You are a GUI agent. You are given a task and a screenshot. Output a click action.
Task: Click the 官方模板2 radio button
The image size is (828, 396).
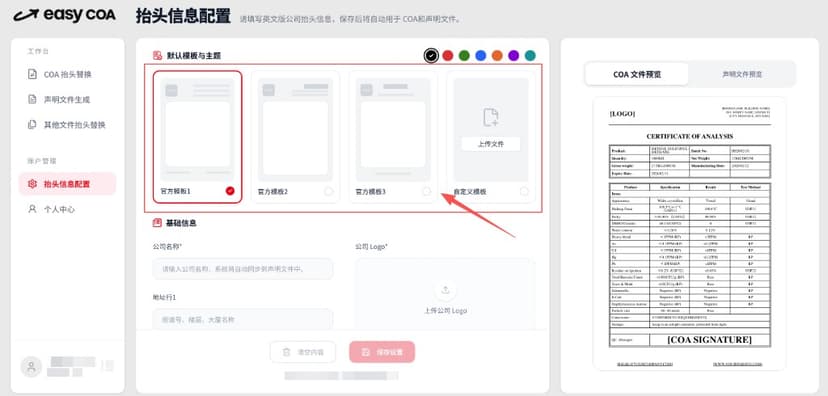tap(328, 191)
